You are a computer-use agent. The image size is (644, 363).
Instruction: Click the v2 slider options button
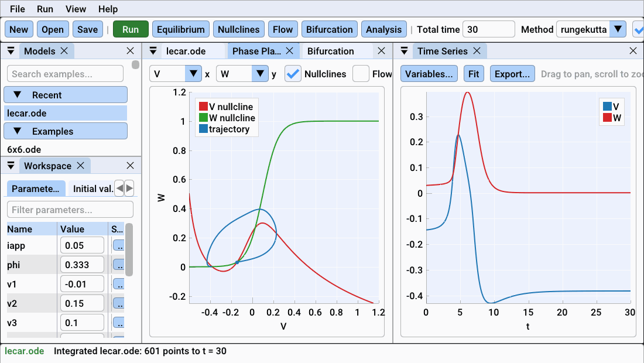click(x=119, y=303)
